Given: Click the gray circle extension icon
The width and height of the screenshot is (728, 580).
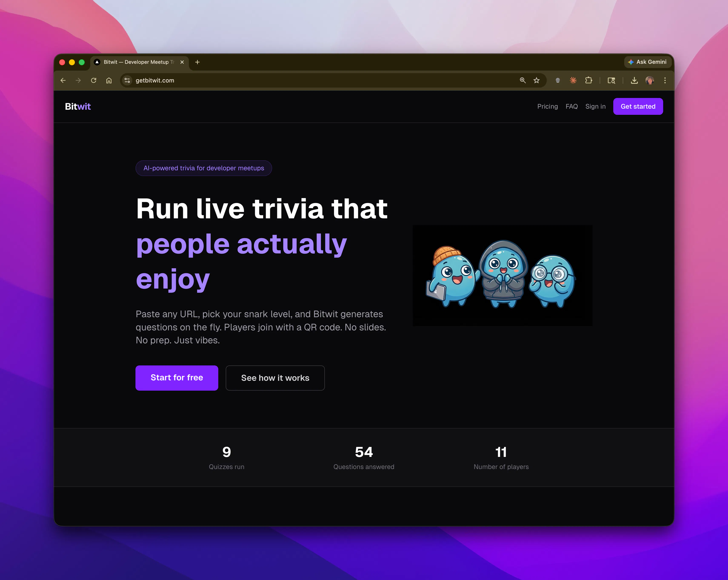Looking at the screenshot, I should [558, 80].
